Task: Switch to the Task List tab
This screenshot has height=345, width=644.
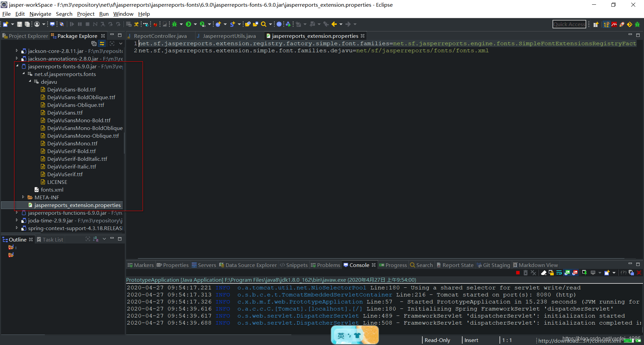Action: (50, 239)
